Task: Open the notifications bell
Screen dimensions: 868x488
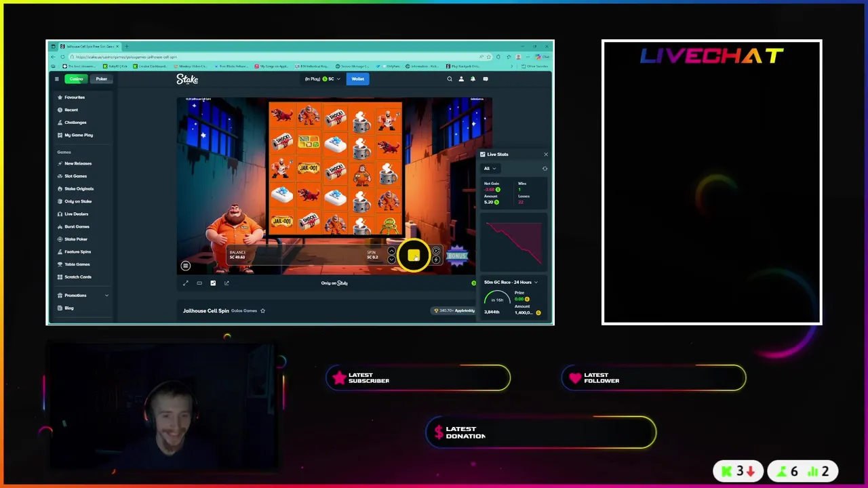Action: click(473, 79)
